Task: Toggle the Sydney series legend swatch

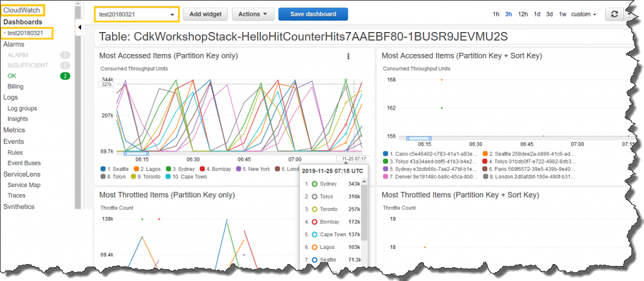Action: [169, 169]
